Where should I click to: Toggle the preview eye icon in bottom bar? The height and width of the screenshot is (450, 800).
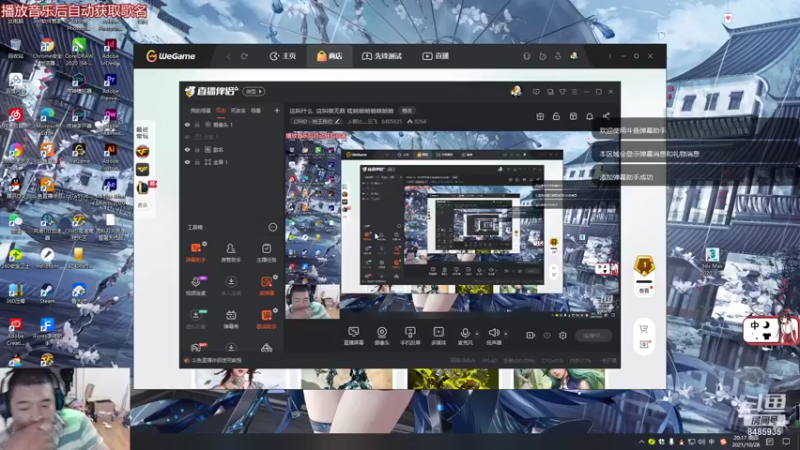[547, 335]
